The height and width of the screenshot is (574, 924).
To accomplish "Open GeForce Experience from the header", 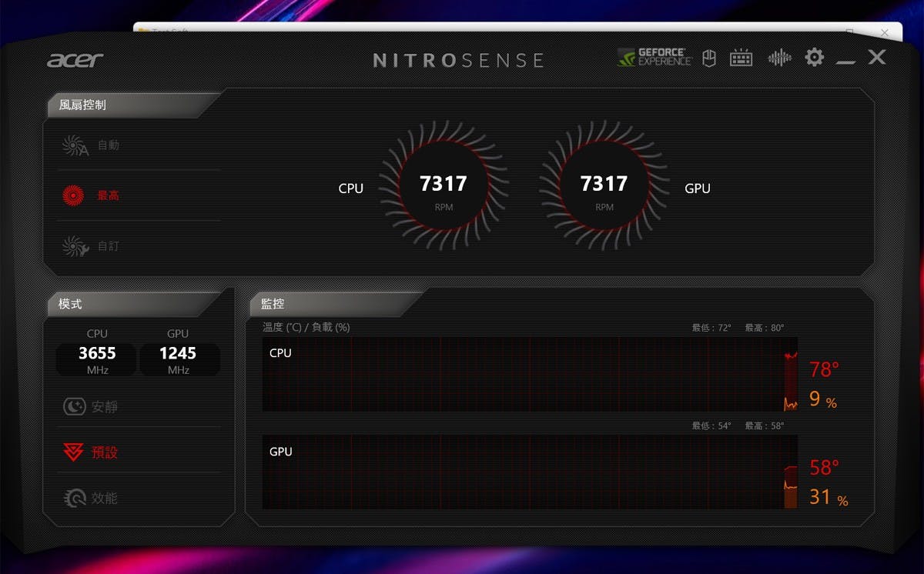I will (x=654, y=58).
